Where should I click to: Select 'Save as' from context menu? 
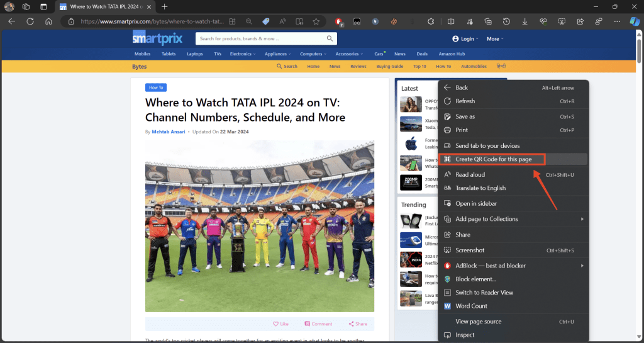tap(513, 116)
